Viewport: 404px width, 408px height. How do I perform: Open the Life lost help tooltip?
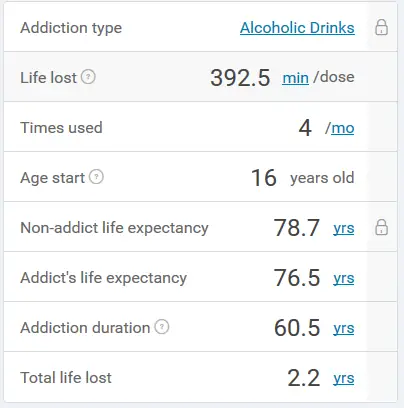pyautogui.click(x=88, y=77)
